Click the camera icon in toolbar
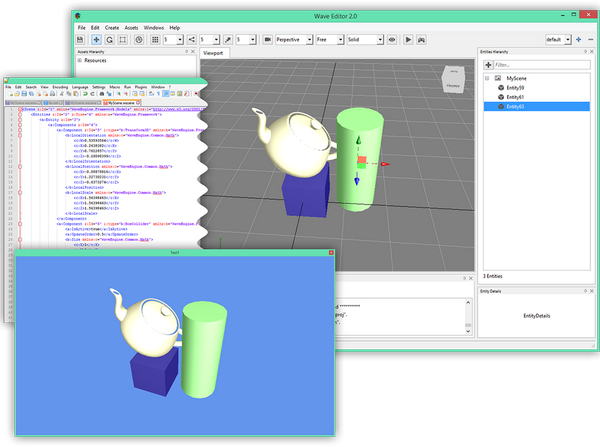Viewport: 600px width, 447px height. pos(267,39)
